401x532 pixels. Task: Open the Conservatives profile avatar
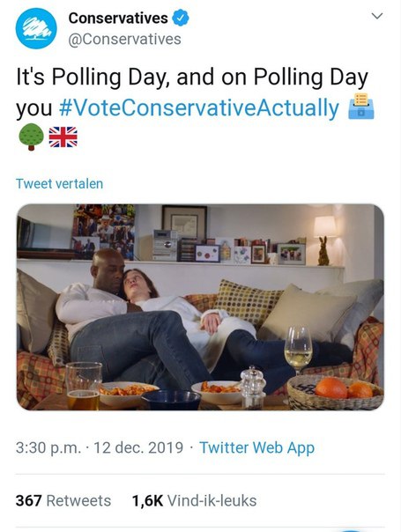click(36, 28)
